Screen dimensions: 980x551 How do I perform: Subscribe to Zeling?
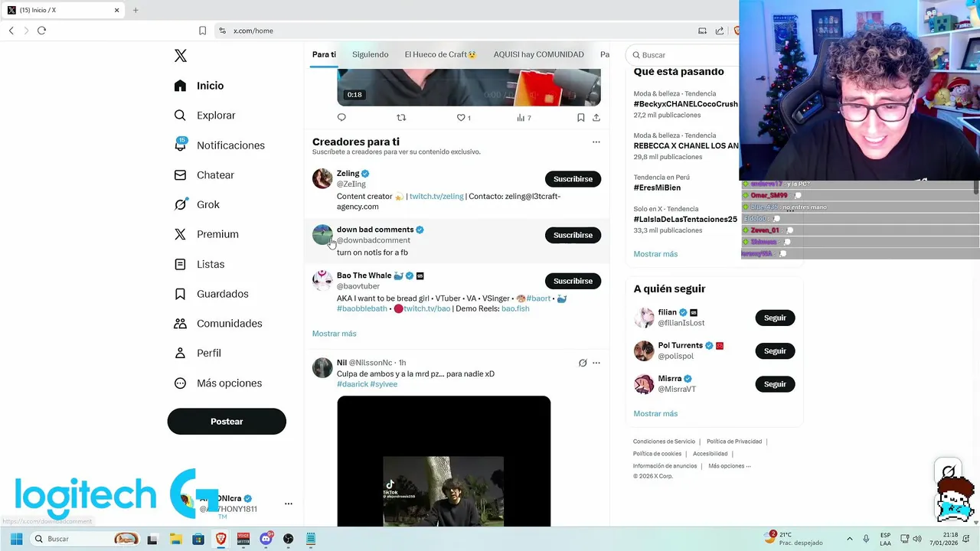point(573,179)
